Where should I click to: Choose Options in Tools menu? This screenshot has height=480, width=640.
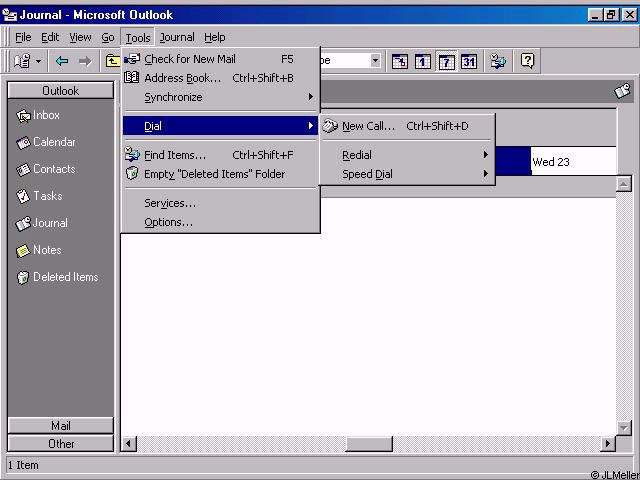(x=220, y=222)
